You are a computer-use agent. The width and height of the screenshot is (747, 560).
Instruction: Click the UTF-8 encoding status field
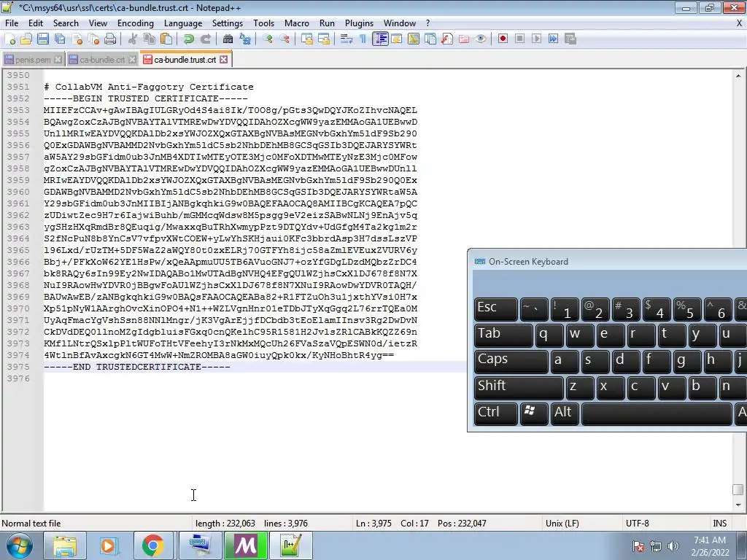pyautogui.click(x=637, y=524)
